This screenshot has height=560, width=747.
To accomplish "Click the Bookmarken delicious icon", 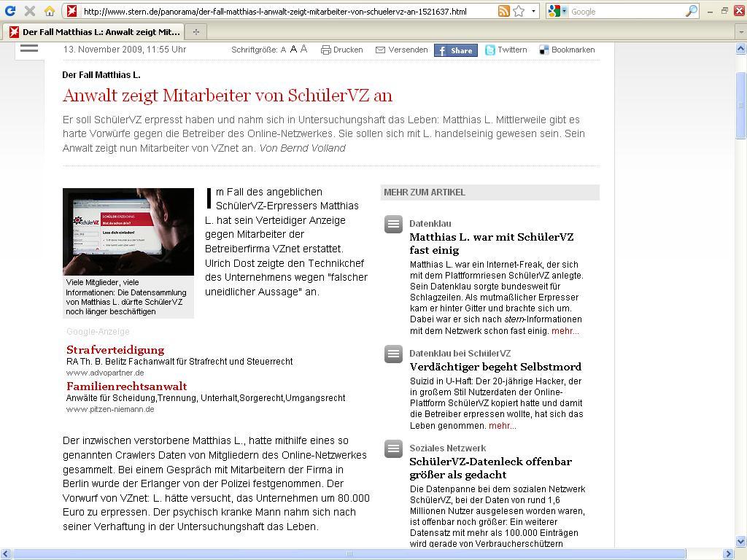I will click(543, 50).
